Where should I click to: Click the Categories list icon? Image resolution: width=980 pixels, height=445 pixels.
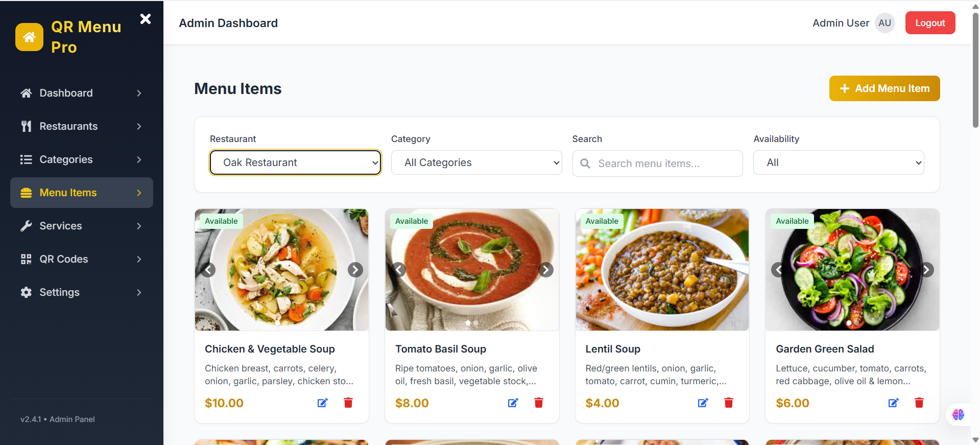(26, 159)
